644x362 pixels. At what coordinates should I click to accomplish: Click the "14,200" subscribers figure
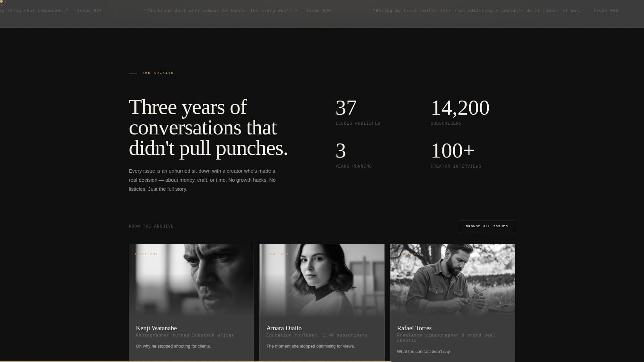pyautogui.click(x=460, y=108)
